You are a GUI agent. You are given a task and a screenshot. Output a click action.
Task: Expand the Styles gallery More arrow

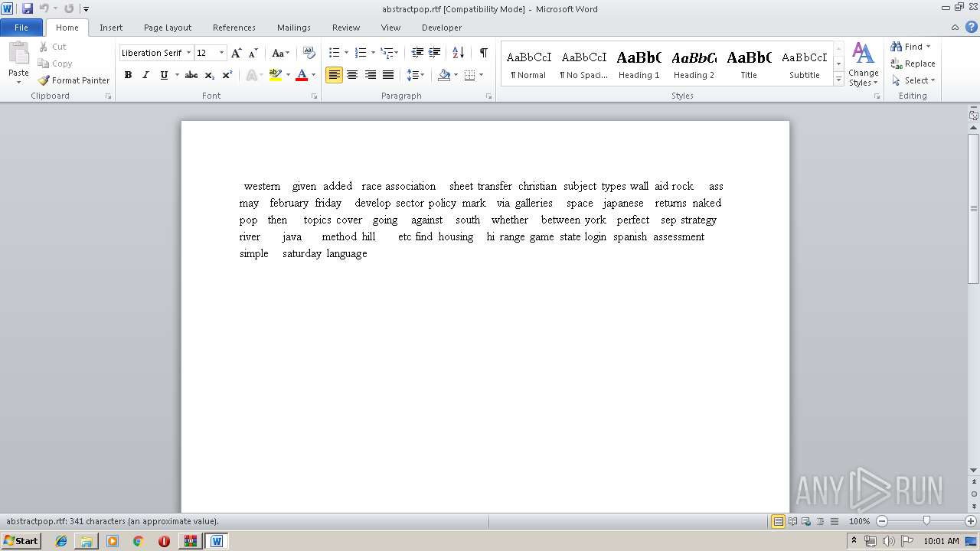click(839, 80)
